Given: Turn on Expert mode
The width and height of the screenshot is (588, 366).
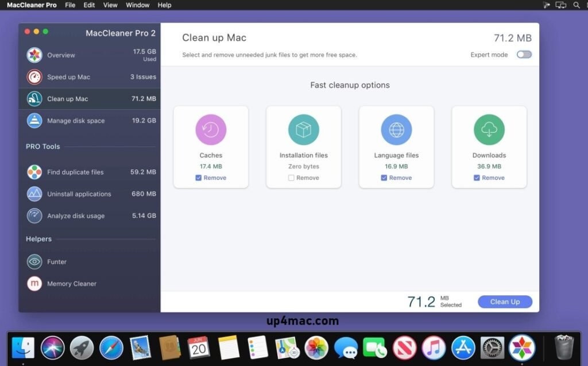Looking at the screenshot, I should [x=524, y=54].
